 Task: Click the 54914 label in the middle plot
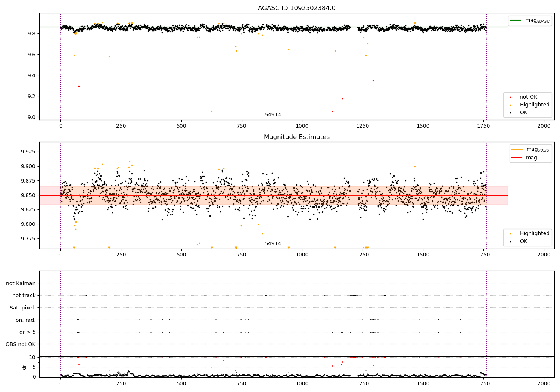pyautogui.click(x=273, y=244)
